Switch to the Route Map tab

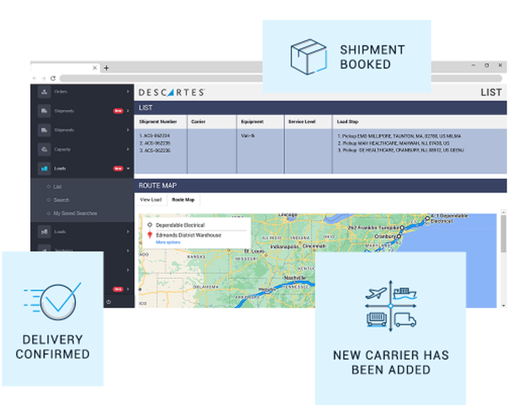point(183,200)
